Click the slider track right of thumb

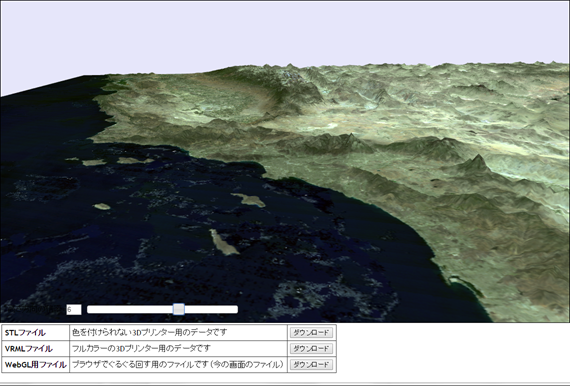pyautogui.click(x=211, y=309)
